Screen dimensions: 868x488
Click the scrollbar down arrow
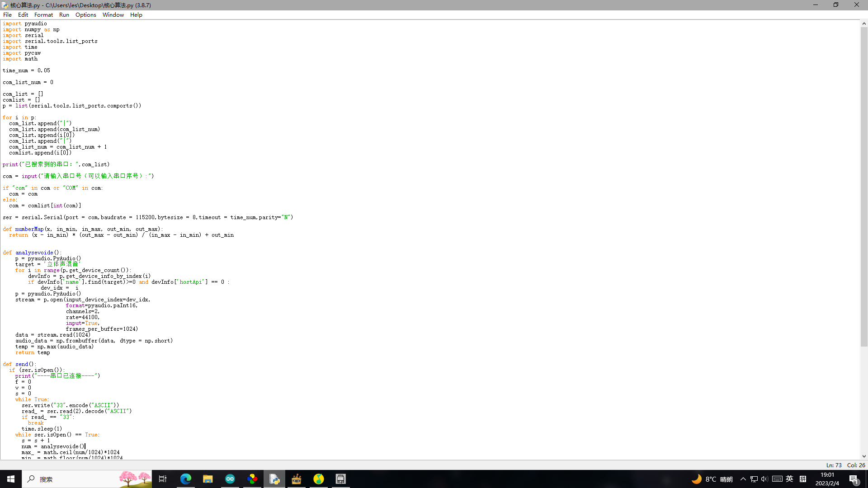(x=864, y=456)
